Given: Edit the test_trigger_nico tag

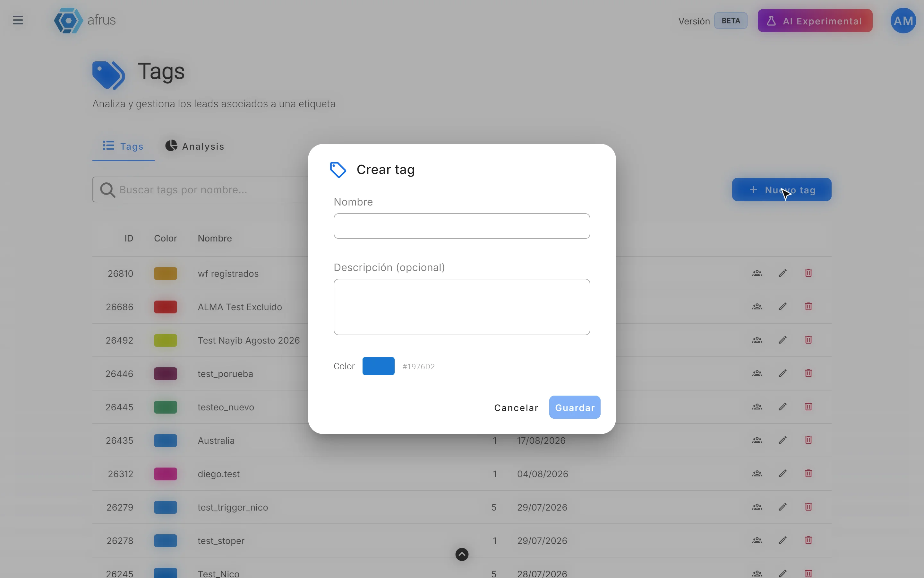Looking at the screenshot, I should click(783, 507).
